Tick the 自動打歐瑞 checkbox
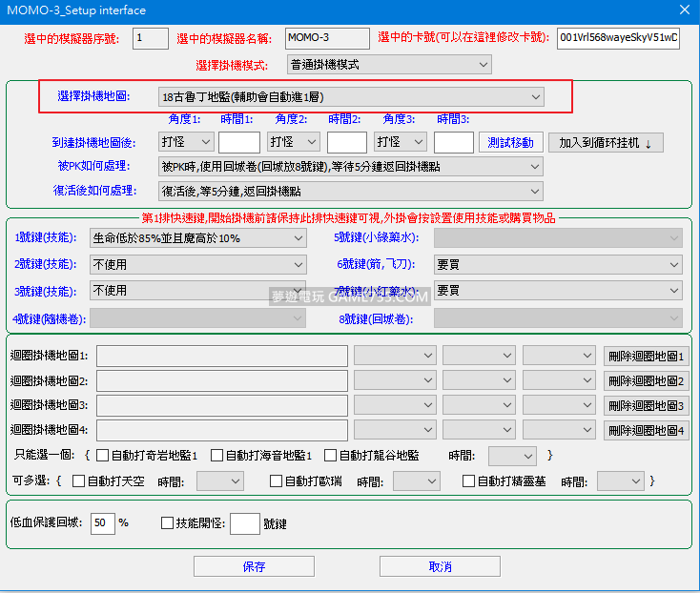This screenshot has height=593, width=700. pos(277,481)
